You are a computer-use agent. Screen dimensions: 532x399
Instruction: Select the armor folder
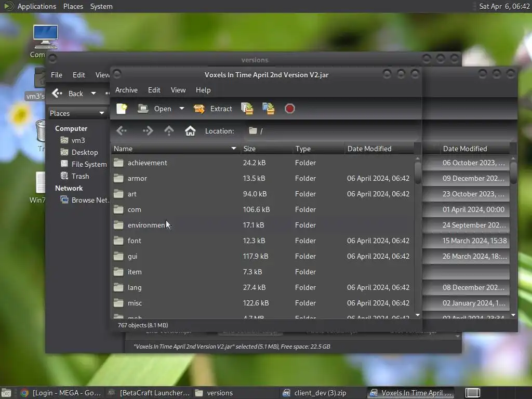pos(262,179)
